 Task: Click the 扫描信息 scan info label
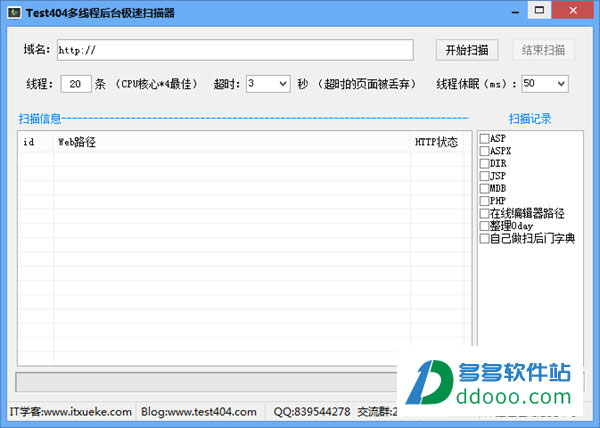[40, 119]
